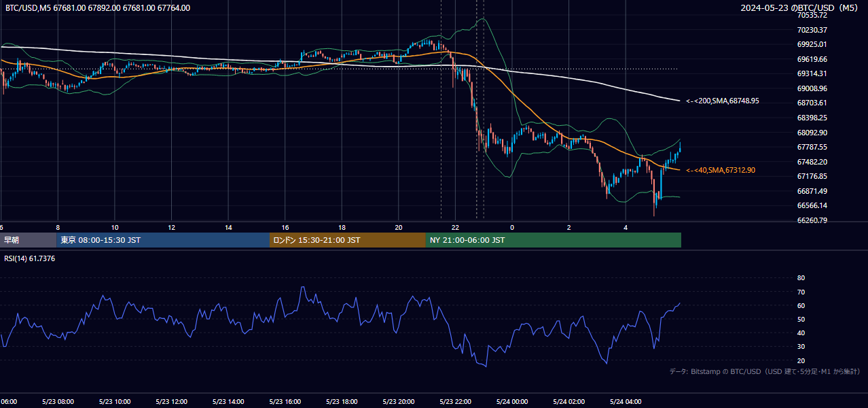Viewport: 868px width, 408px height.
Task: Click price axis value 69008.96
Action: [812, 88]
